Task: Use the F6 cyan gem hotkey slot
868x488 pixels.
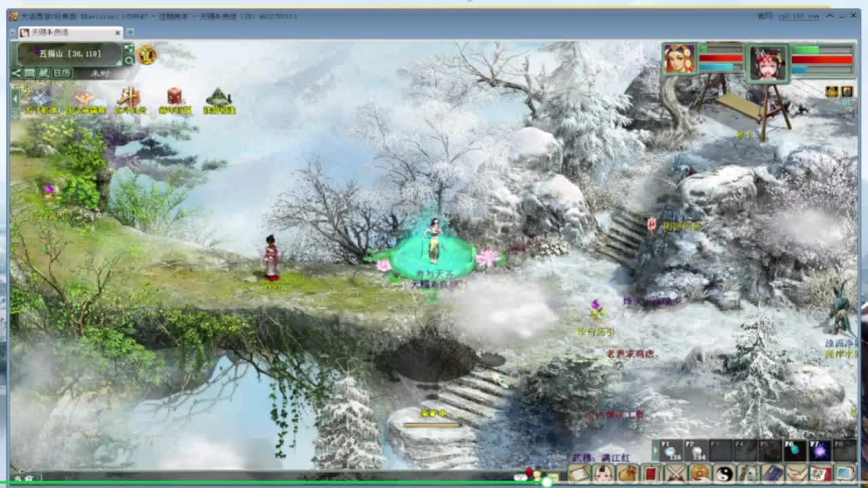Action: (795, 451)
